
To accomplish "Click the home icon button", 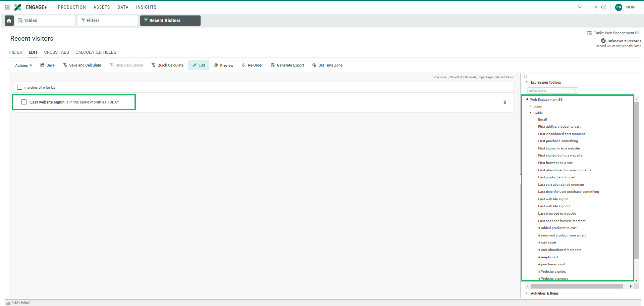I will [x=9, y=20].
